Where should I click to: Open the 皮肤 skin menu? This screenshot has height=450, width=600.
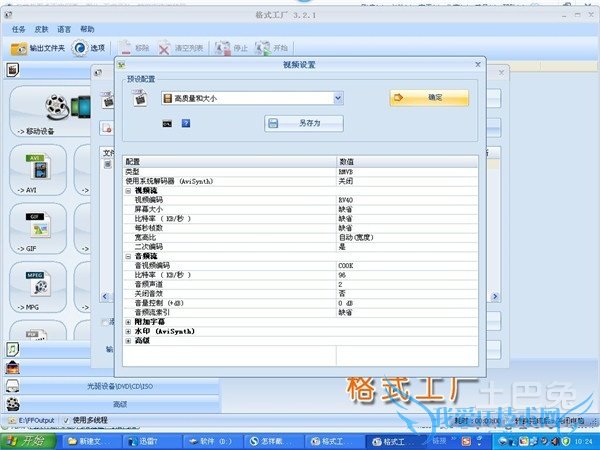[42, 30]
